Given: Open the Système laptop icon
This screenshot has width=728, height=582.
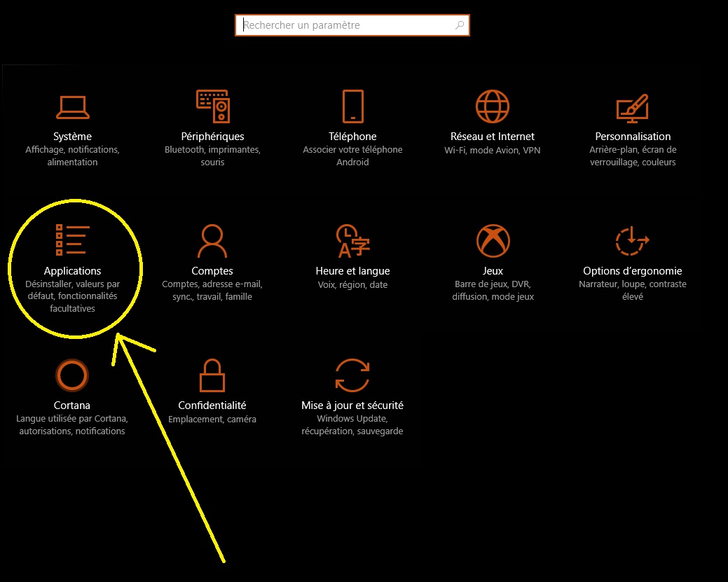Looking at the screenshot, I should tap(72, 107).
